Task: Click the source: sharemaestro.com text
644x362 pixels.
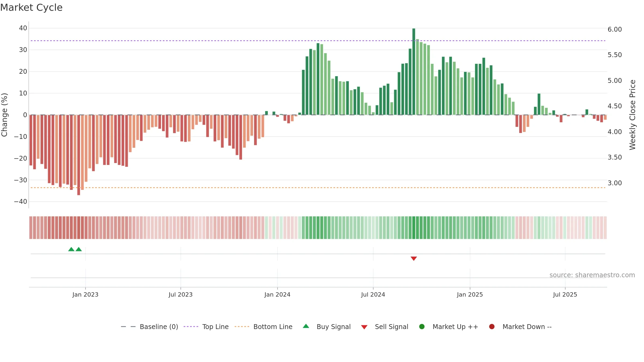Action: (x=592, y=275)
